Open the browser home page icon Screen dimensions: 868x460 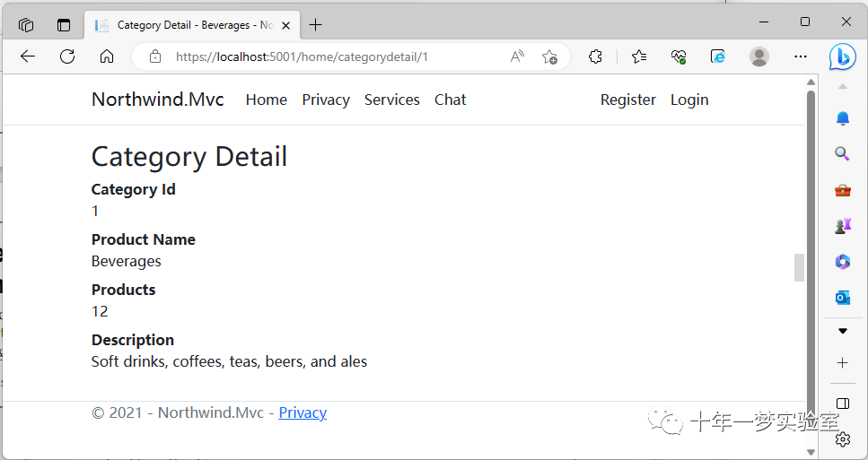pyautogui.click(x=107, y=56)
